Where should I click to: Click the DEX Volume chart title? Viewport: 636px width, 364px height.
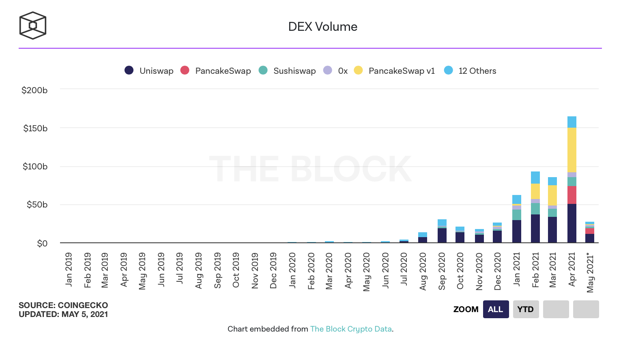322,27
